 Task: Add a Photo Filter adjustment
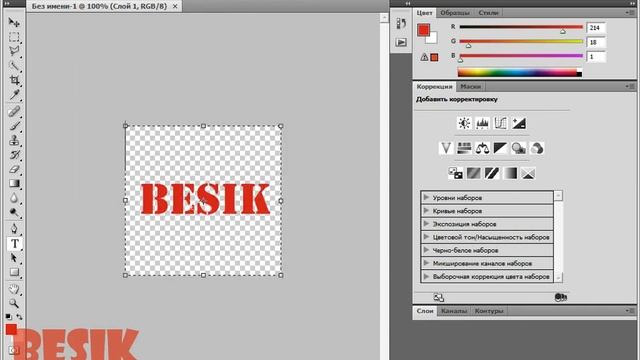point(519,148)
